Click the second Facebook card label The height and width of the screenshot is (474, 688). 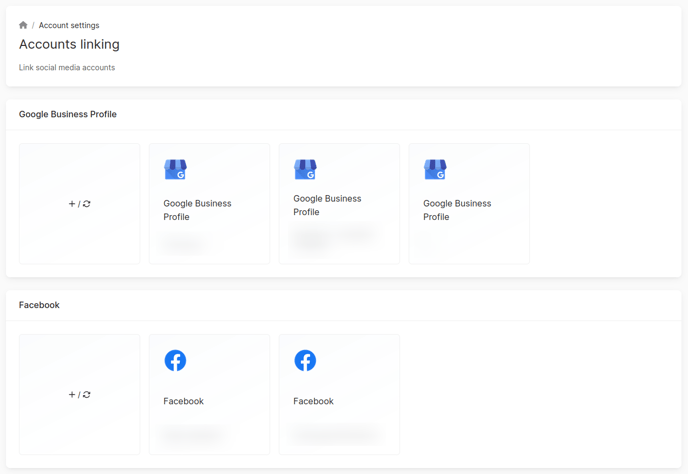[x=313, y=401]
